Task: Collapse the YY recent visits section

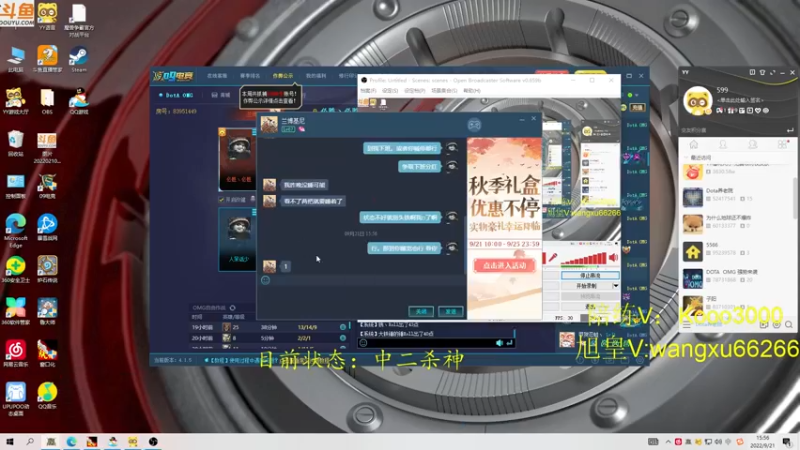Action: (686, 158)
